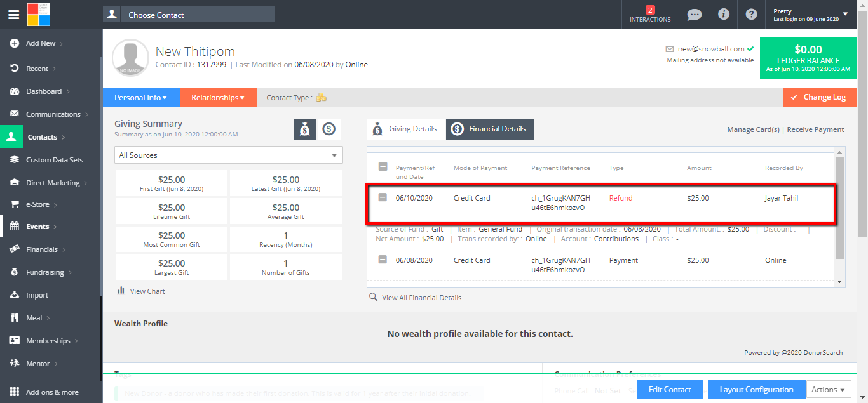The width and height of the screenshot is (868, 403).
Task: Open the All Sources dropdown
Action: tap(229, 155)
